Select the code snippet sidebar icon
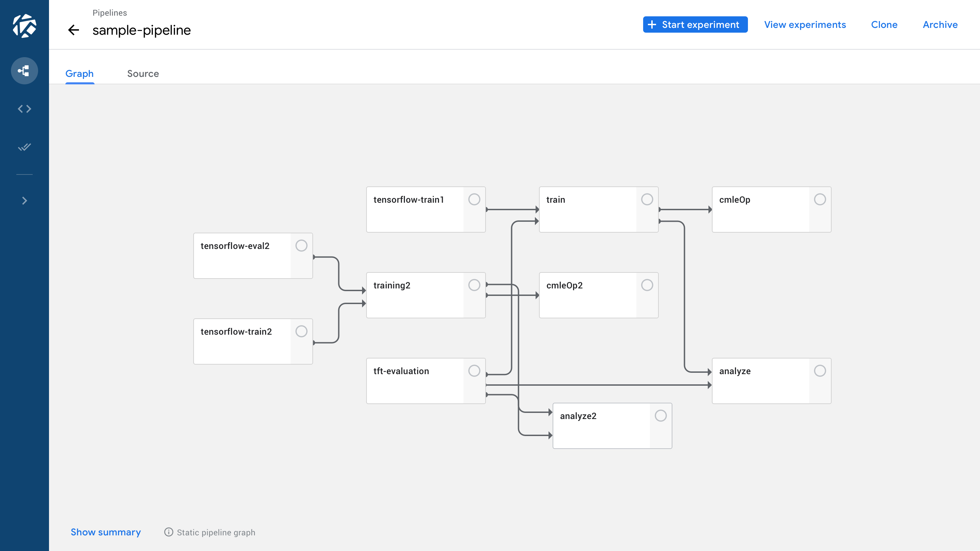 pyautogui.click(x=24, y=109)
